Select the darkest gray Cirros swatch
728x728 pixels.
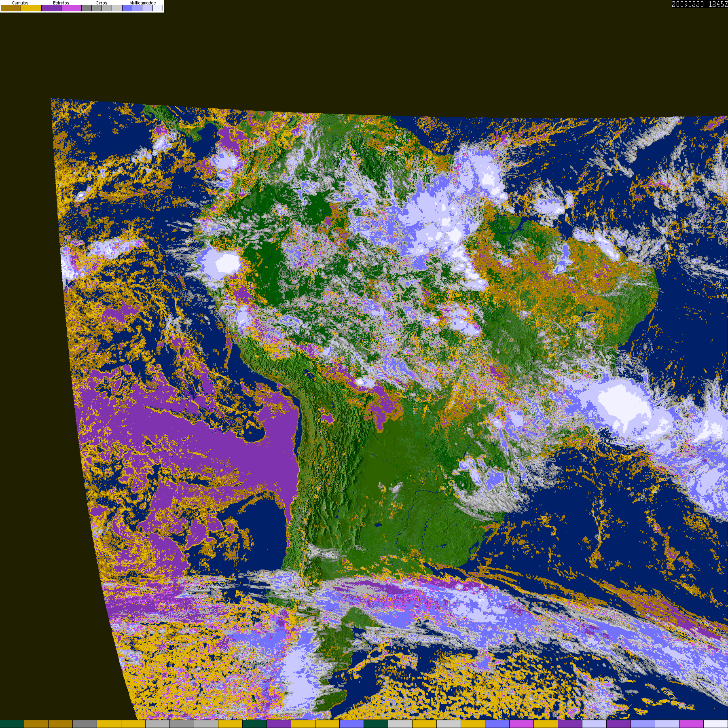[87, 8]
